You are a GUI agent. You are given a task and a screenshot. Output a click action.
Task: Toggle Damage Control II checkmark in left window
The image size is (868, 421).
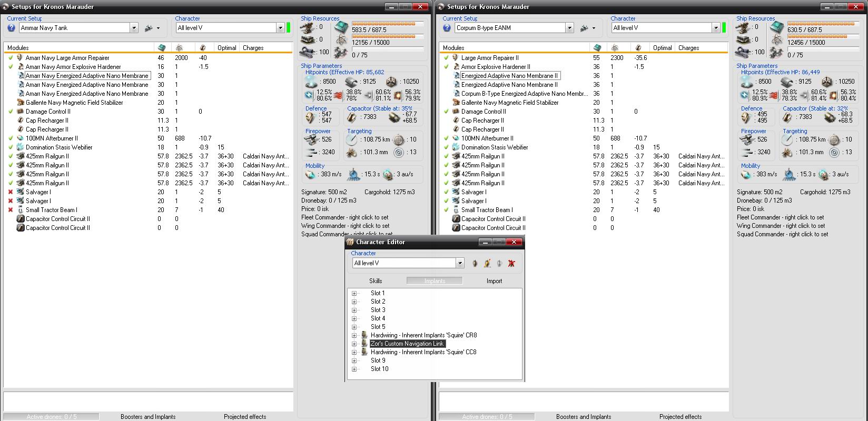[x=11, y=112]
